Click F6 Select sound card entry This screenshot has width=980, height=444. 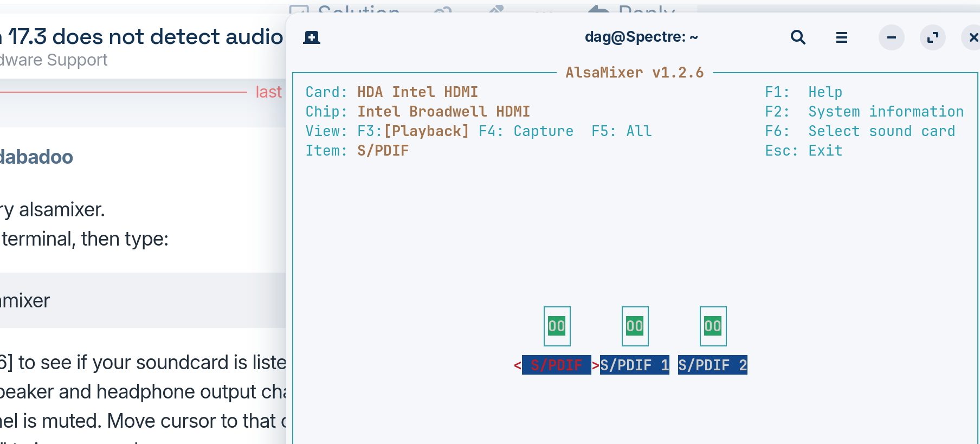click(860, 131)
